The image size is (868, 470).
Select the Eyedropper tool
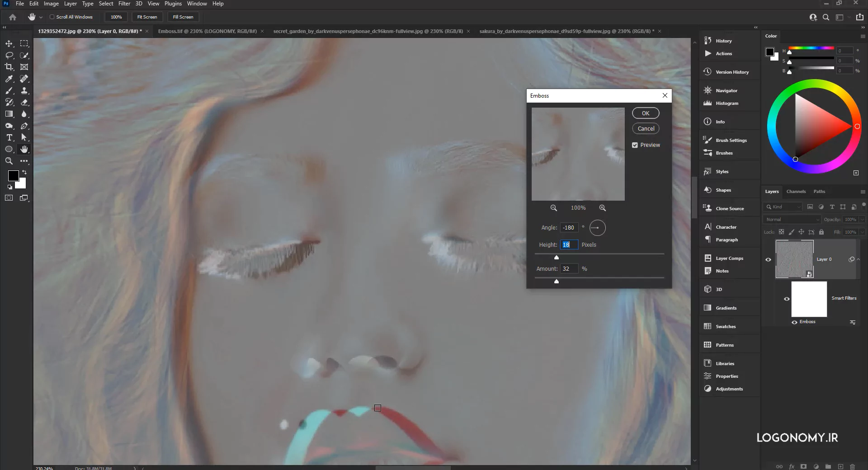point(9,79)
